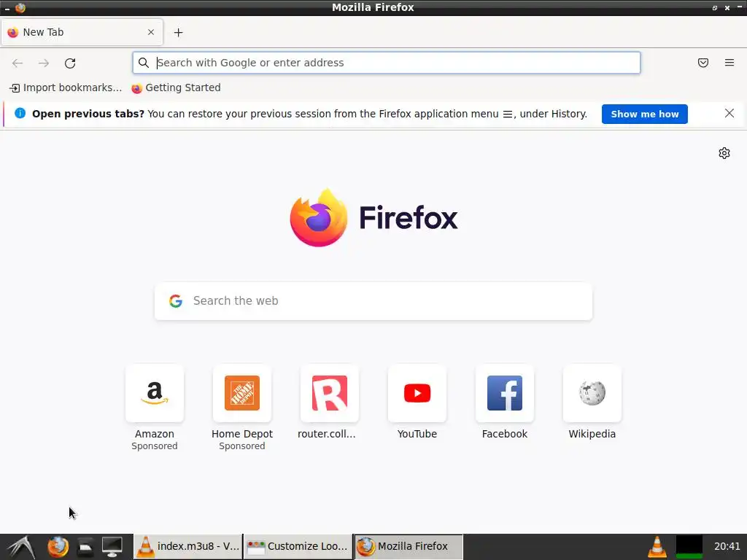Dismiss the Open previous tabs notification
Viewport: 747px width, 560px height.
click(x=729, y=113)
